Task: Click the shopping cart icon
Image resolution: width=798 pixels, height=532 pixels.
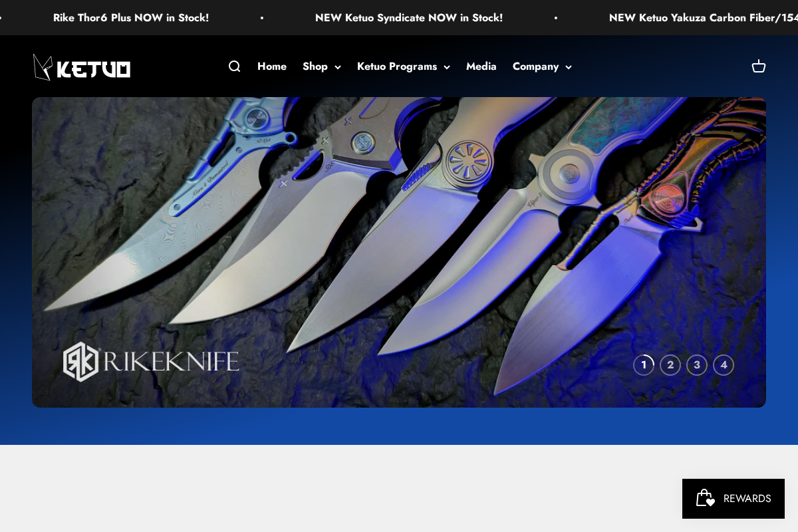Action: coord(759,66)
